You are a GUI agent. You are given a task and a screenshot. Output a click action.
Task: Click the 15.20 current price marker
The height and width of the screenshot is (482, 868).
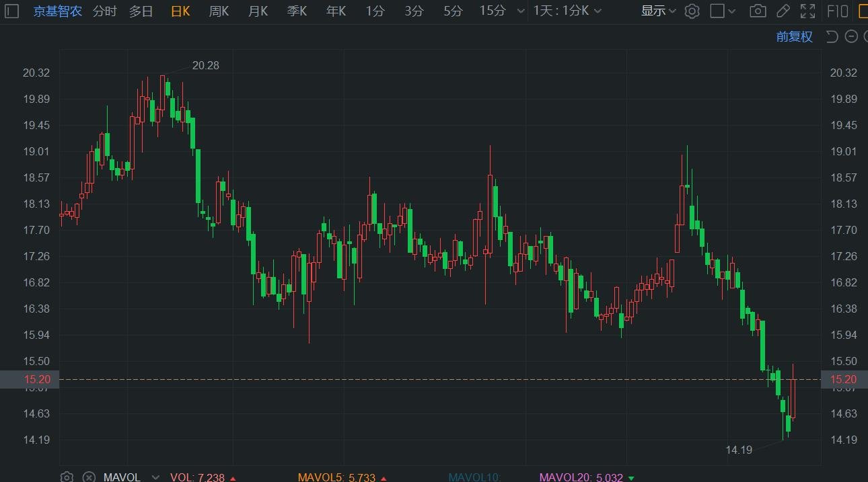pyautogui.click(x=843, y=379)
